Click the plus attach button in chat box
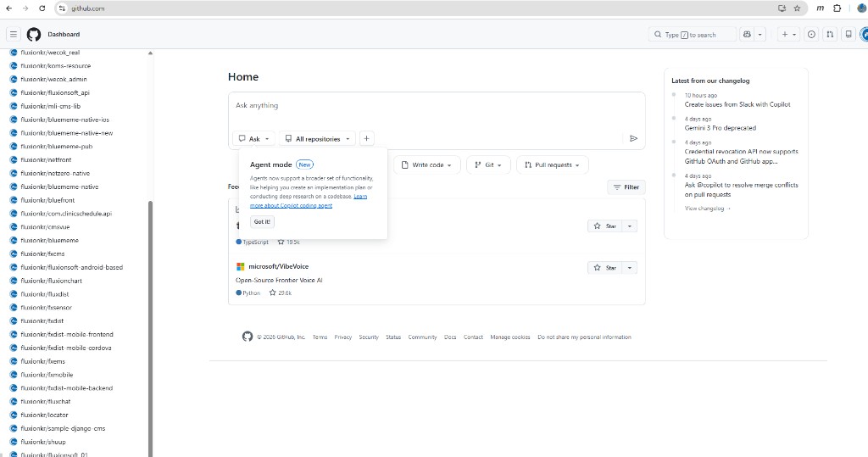Screen dimensions: 868x457 pyautogui.click(x=366, y=138)
